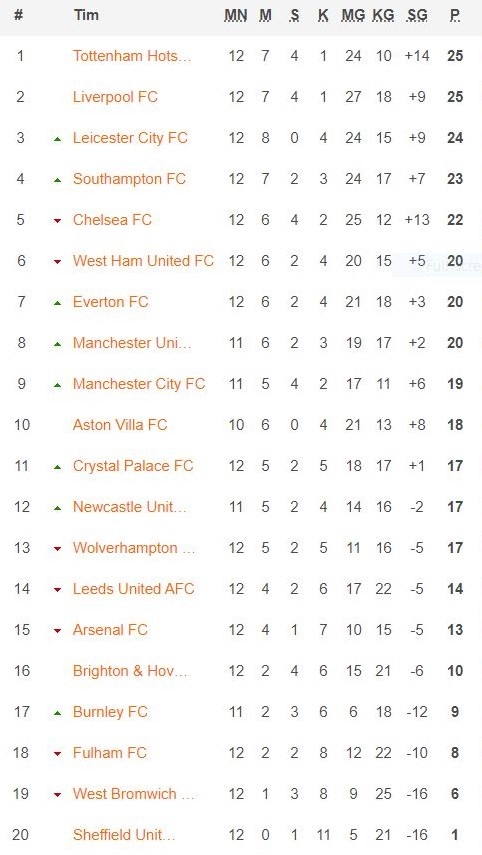Click the MN column header

coord(236,16)
